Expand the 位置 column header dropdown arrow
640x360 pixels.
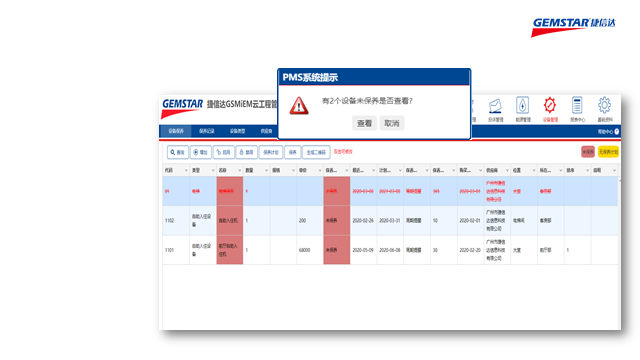(x=533, y=170)
